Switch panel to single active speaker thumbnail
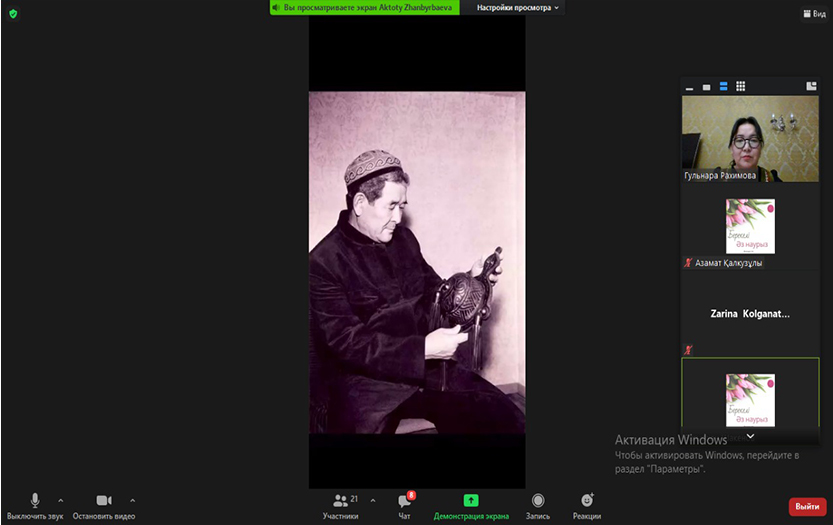The image size is (833, 525). click(x=707, y=87)
